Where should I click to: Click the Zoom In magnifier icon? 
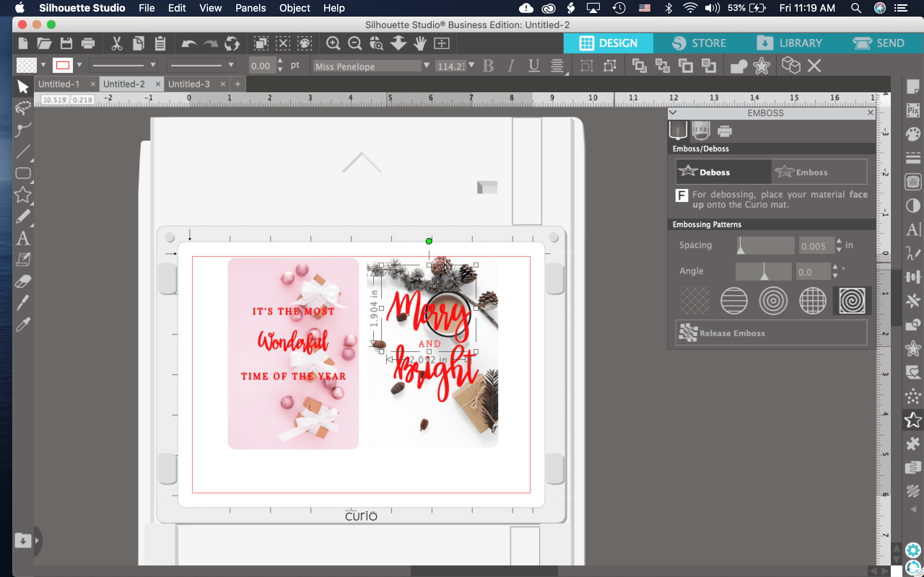tap(333, 43)
